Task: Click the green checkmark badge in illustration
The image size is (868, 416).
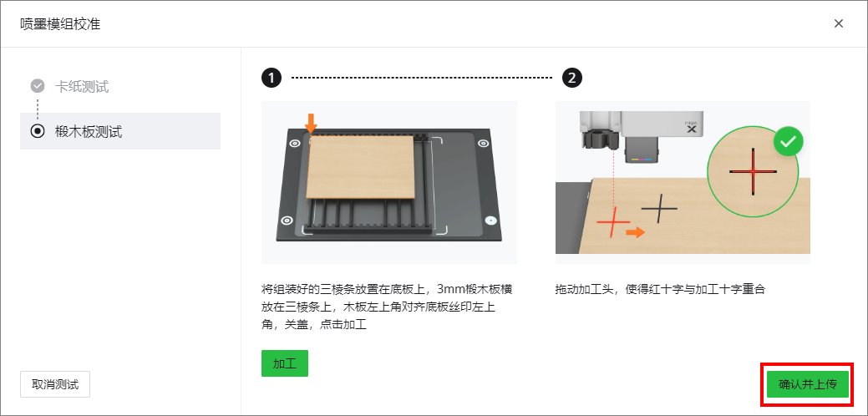Action: tap(788, 143)
